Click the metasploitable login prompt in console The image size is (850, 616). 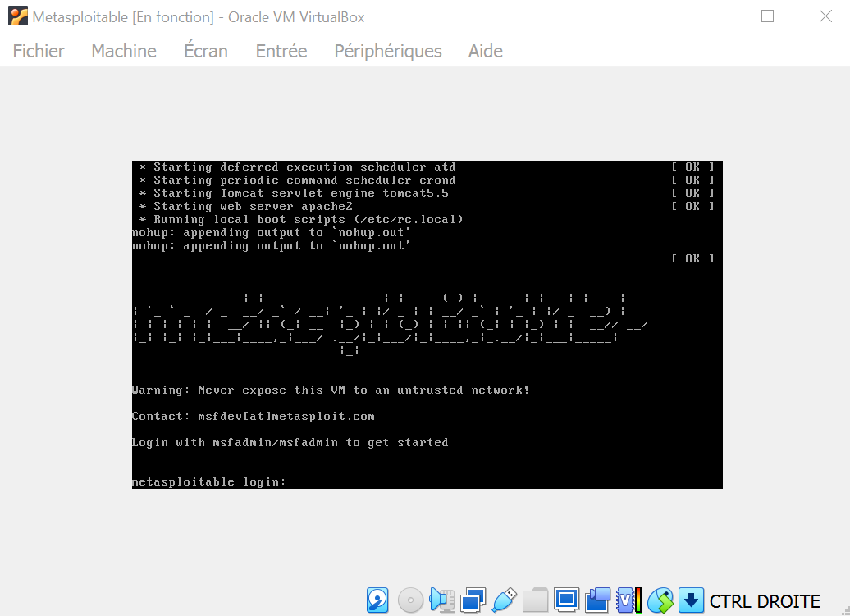209,481
